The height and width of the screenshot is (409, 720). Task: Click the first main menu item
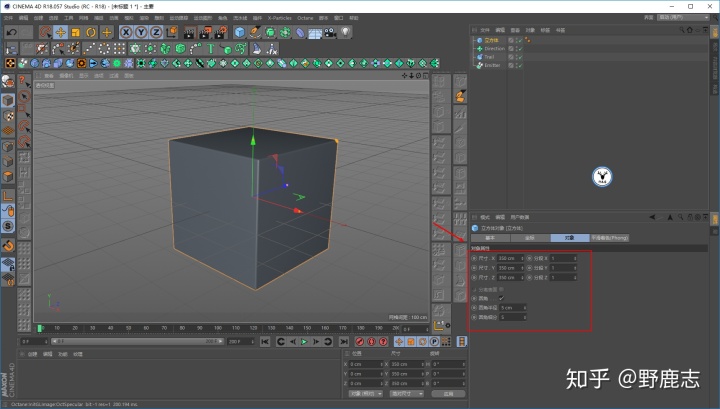[x=9, y=18]
